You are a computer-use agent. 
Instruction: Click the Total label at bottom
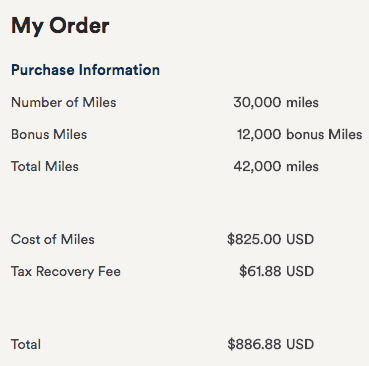point(26,344)
